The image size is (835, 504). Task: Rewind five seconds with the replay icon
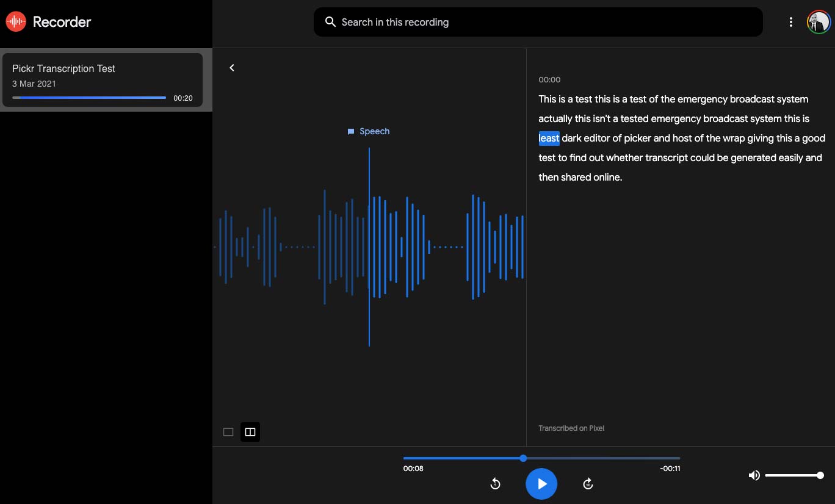point(495,484)
